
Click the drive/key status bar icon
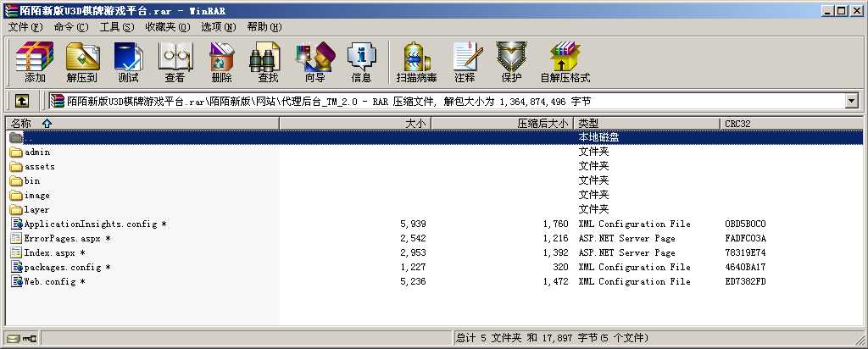(x=21, y=338)
